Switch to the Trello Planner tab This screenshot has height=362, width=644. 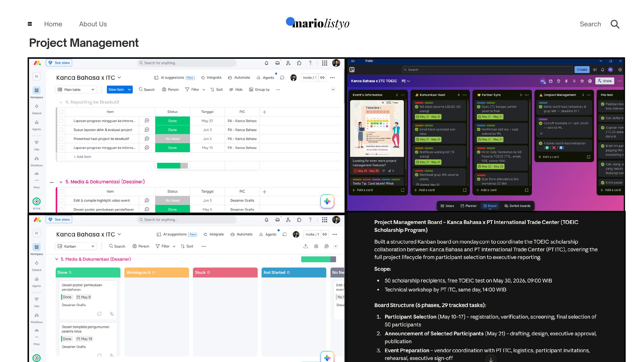click(468, 206)
